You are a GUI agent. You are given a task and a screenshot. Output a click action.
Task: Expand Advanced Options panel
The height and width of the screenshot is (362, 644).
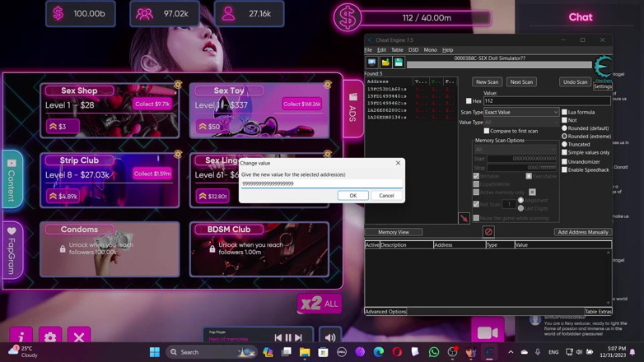[x=385, y=312]
